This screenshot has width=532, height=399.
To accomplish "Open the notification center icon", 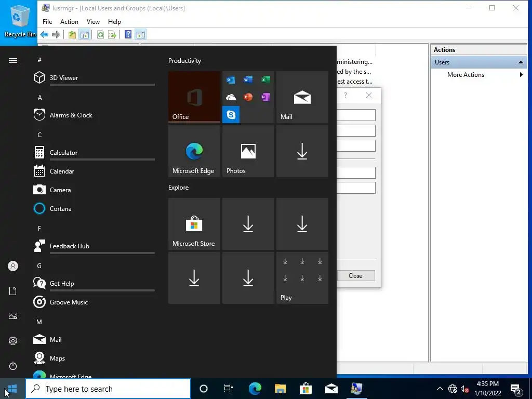I will pyautogui.click(x=516, y=389).
